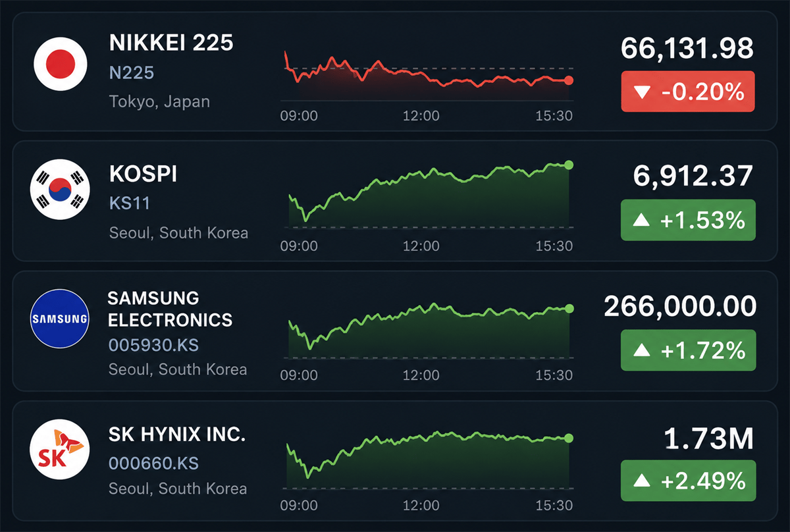Click the Nikkei chart's red end-point marker
This screenshot has width=790, height=532.
pyautogui.click(x=569, y=80)
